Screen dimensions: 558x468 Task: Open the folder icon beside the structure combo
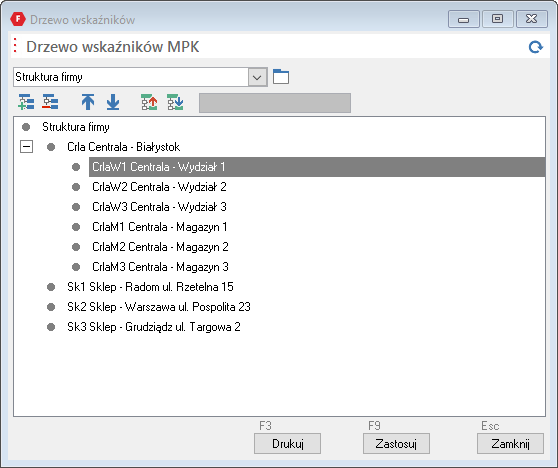click(281, 77)
